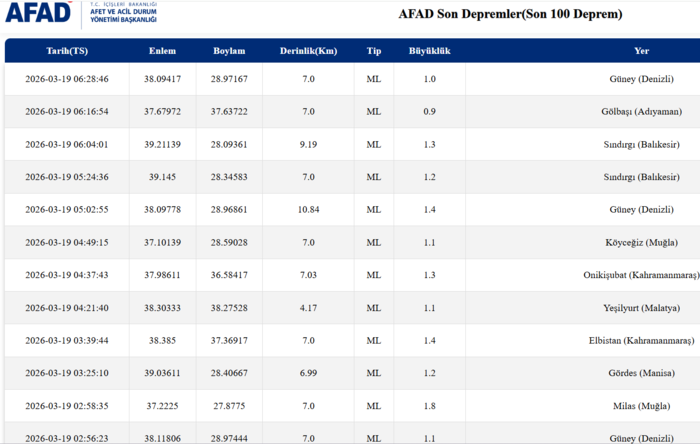Click the page title AFAD Son Depremler

click(x=510, y=14)
